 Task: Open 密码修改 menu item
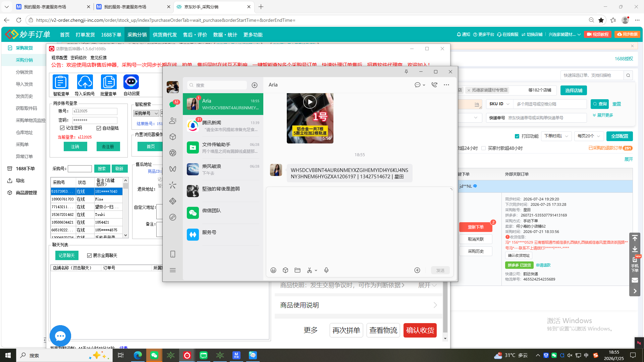[x=78, y=58]
